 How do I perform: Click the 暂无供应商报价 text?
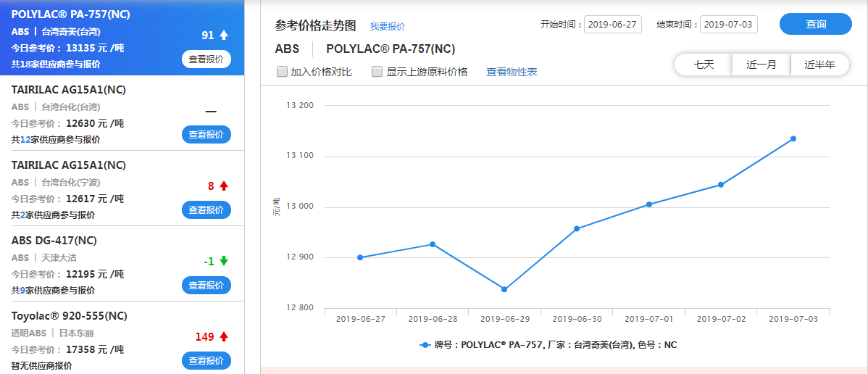point(41,366)
